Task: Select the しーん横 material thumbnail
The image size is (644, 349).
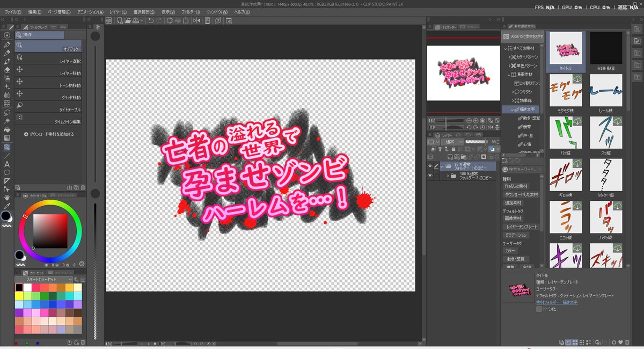Action: click(x=606, y=92)
